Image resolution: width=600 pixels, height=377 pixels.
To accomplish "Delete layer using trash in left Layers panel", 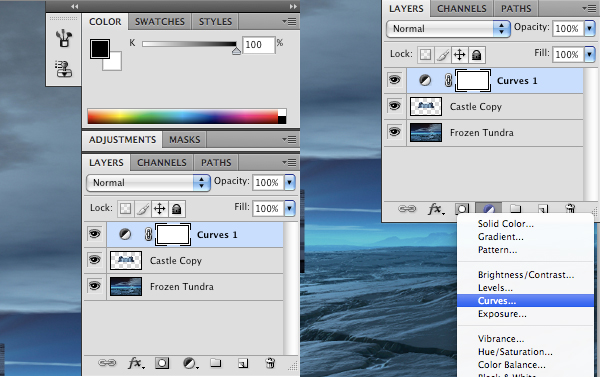I will click(x=270, y=363).
